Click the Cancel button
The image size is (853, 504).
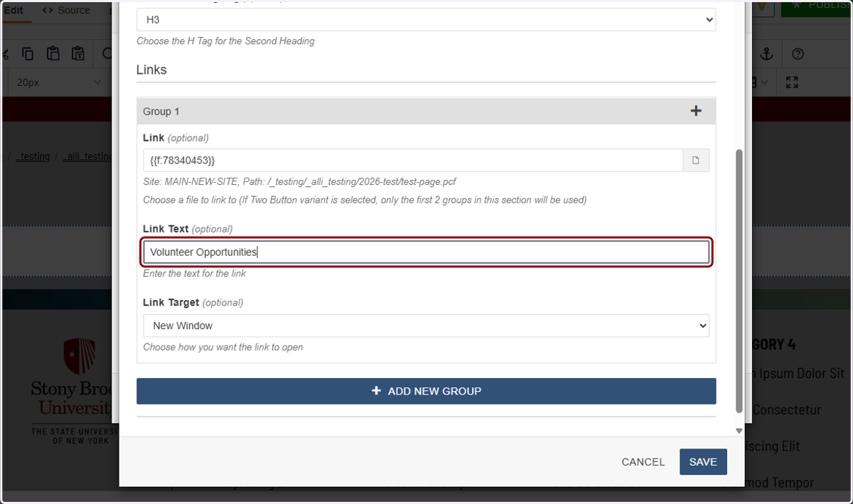pyautogui.click(x=643, y=462)
